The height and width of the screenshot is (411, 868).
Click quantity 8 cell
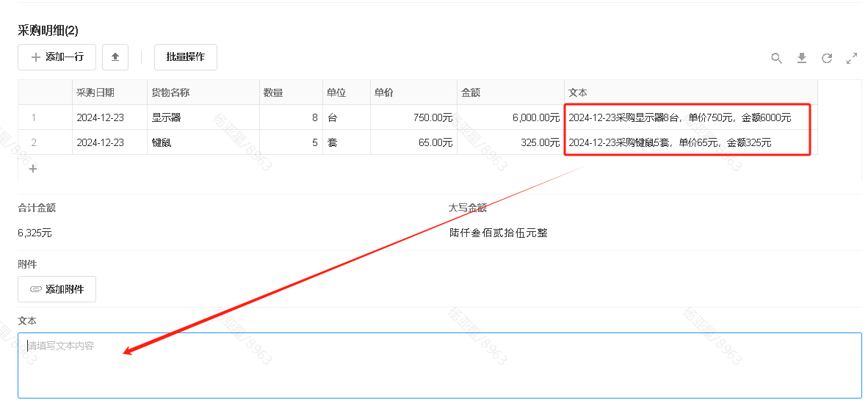coord(292,117)
